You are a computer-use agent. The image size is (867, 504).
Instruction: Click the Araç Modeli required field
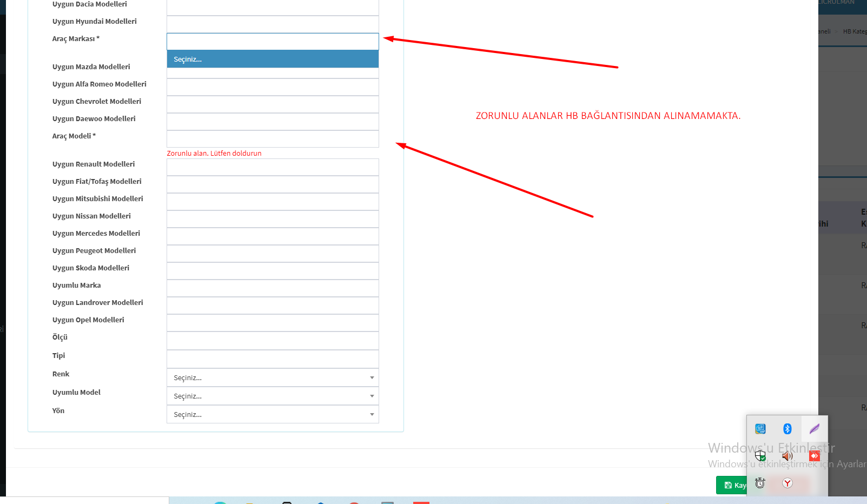[x=273, y=138]
